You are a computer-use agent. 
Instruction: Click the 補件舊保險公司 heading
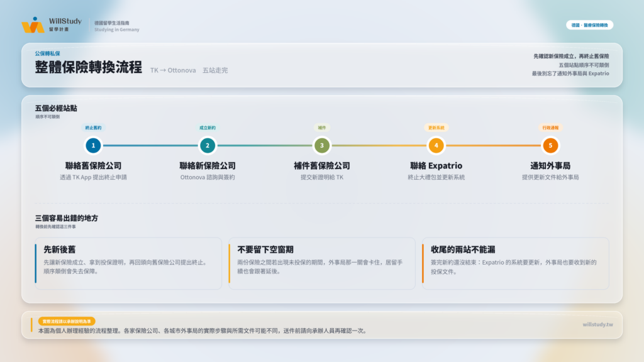coord(322,166)
